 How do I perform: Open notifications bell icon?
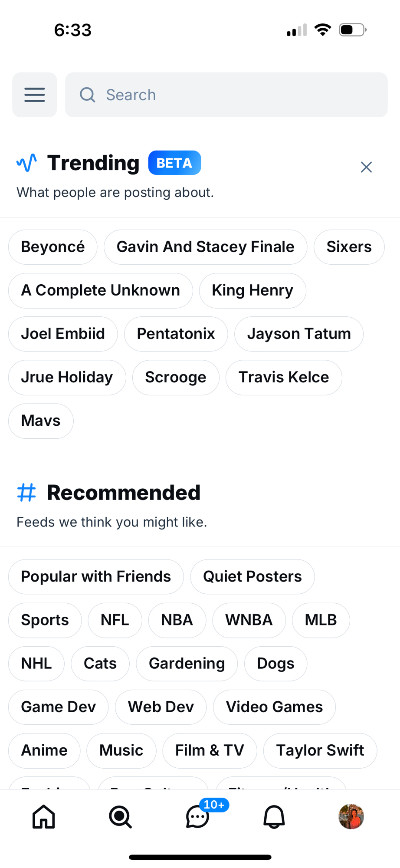point(274,817)
